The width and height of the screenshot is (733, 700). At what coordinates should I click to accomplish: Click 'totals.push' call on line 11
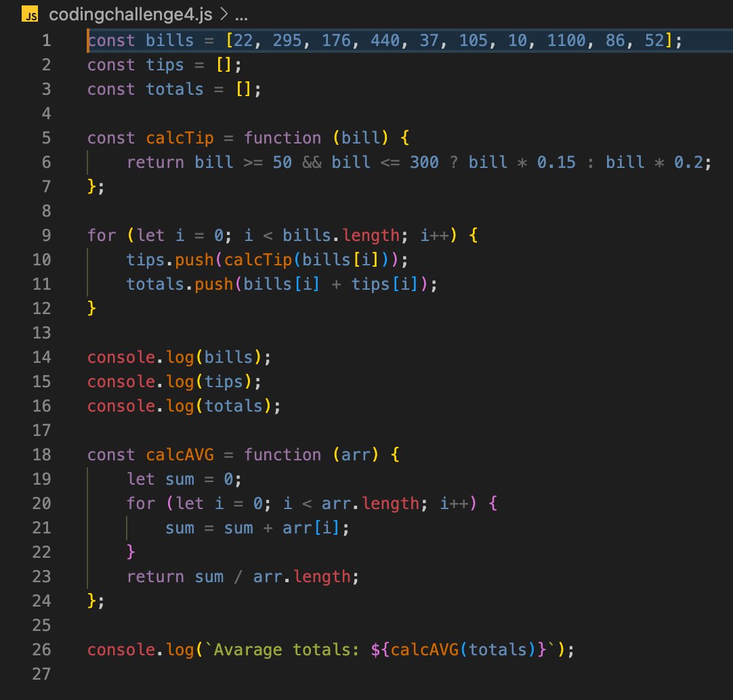point(180,284)
